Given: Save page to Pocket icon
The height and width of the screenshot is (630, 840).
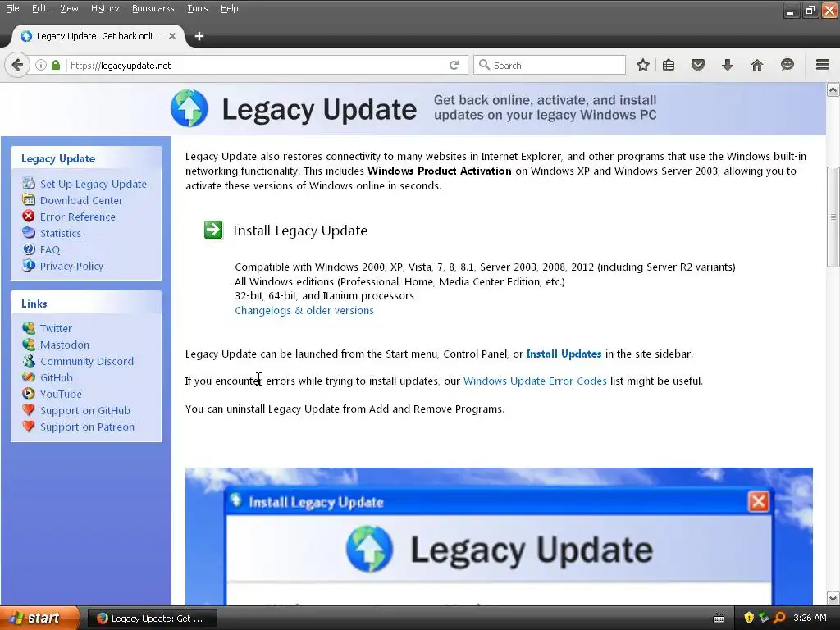Looking at the screenshot, I should pyautogui.click(x=697, y=66).
